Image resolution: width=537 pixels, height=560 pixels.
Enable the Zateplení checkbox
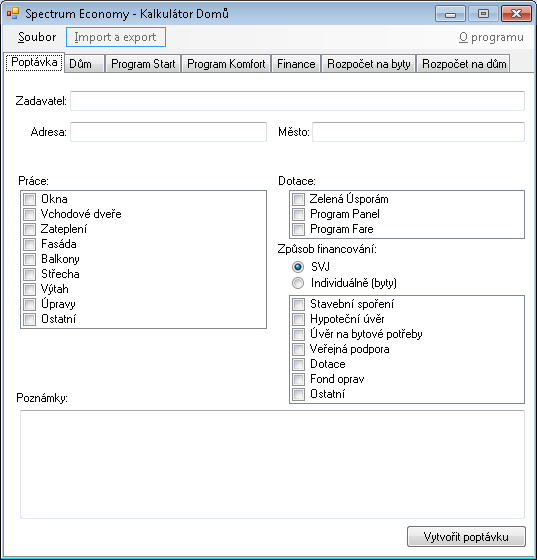point(30,229)
